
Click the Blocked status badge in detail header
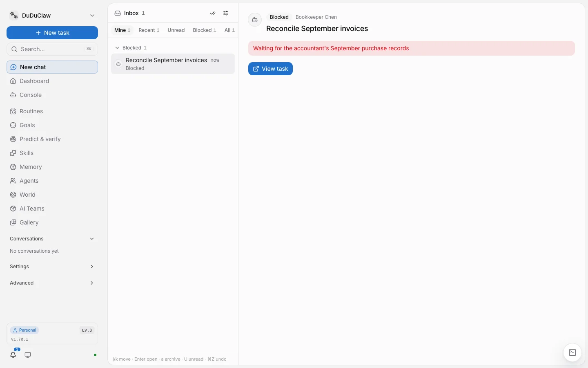[279, 17]
